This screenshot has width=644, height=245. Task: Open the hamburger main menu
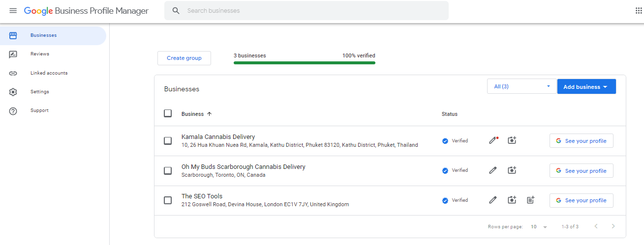point(13,11)
